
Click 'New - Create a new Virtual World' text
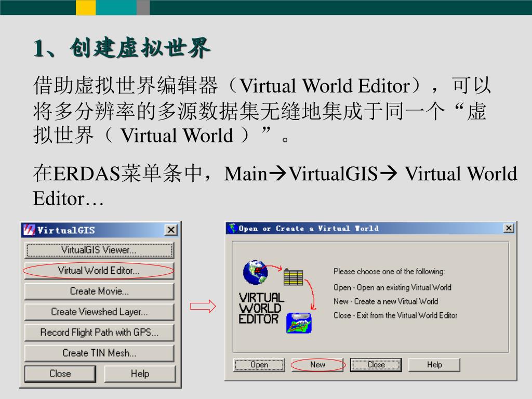(x=386, y=301)
